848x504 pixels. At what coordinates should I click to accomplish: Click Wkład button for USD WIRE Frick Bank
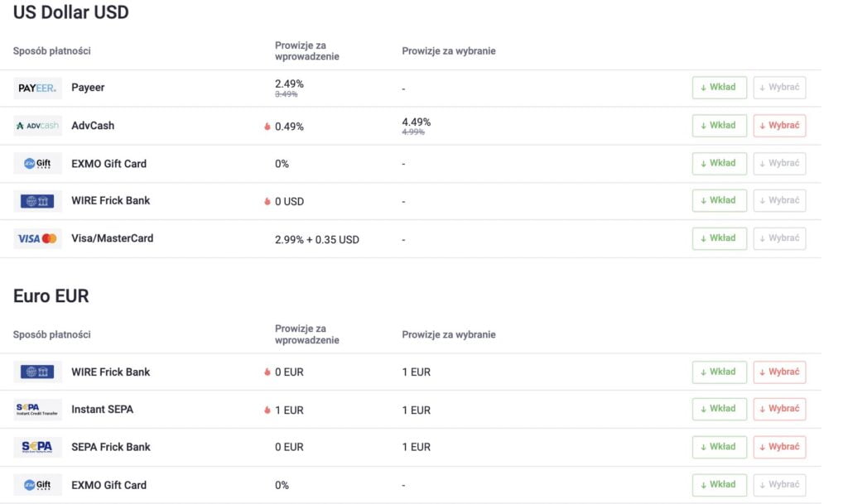[720, 200]
